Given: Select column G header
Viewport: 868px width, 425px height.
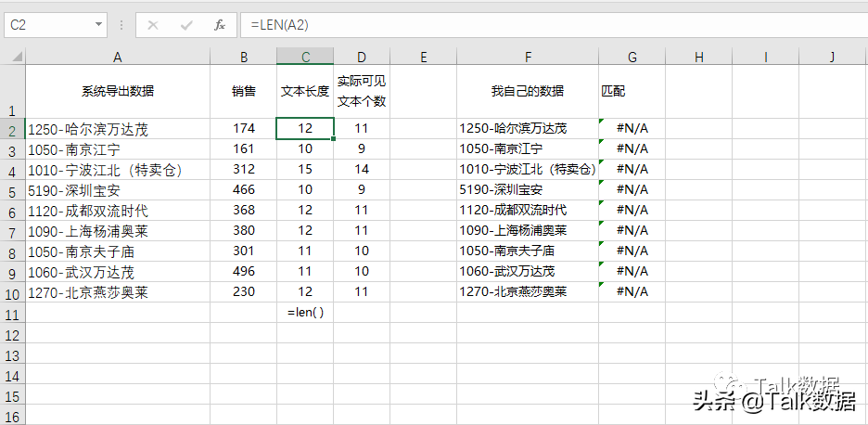Looking at the screenshot, I should pyautogui.click(x=632, y=57).
